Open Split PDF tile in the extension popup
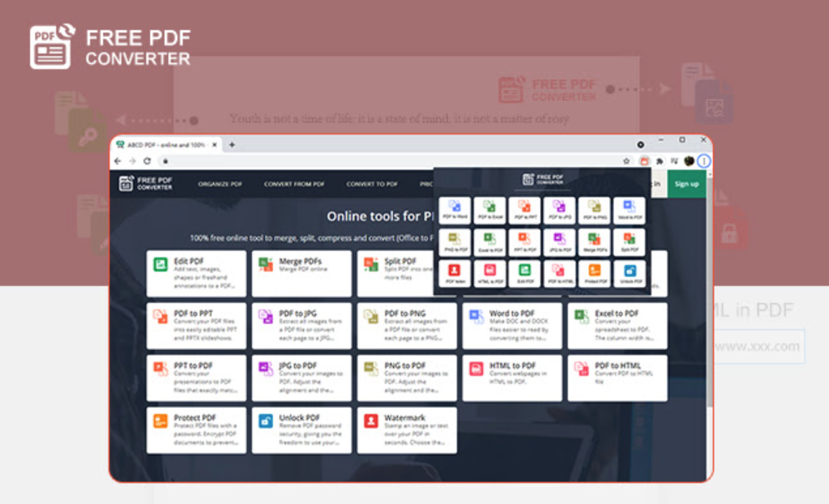Image resolution: width=829 pixels, height=504 pixels. click(x=629, y=242)
